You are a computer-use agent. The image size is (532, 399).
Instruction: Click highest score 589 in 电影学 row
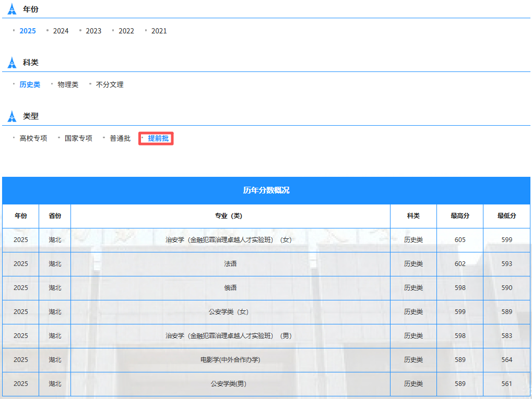460,360
